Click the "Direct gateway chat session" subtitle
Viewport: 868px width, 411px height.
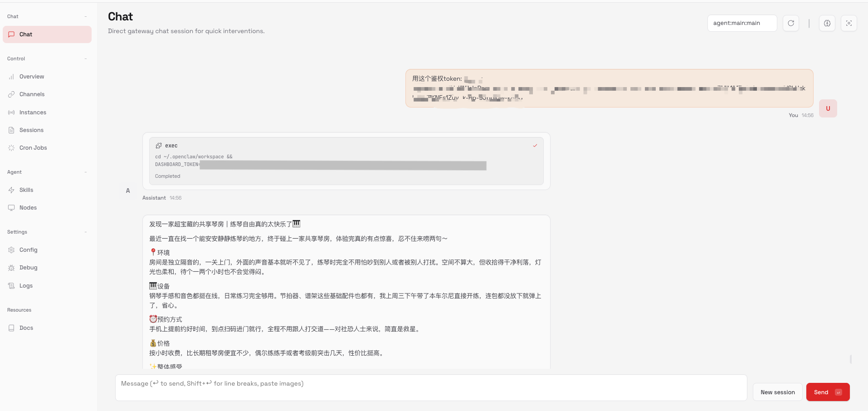tap(186, 31)
